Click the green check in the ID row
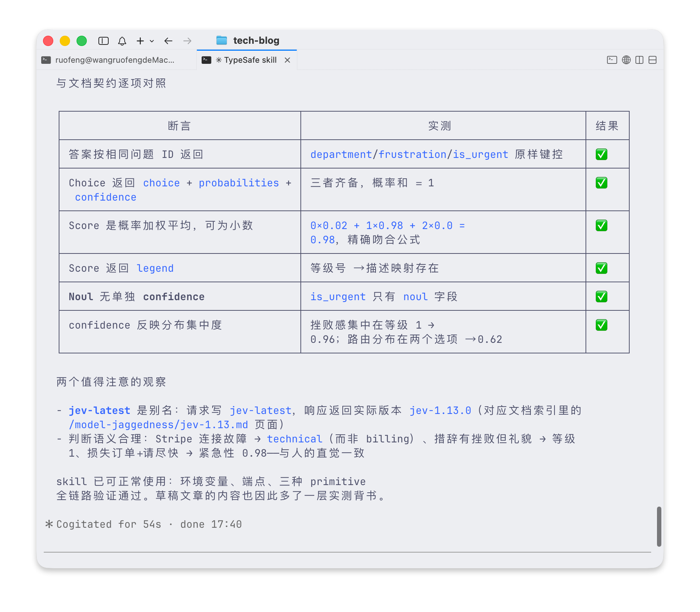Image resolution: width=700 pixels, height=612 pixels. [x=602, y=154]
